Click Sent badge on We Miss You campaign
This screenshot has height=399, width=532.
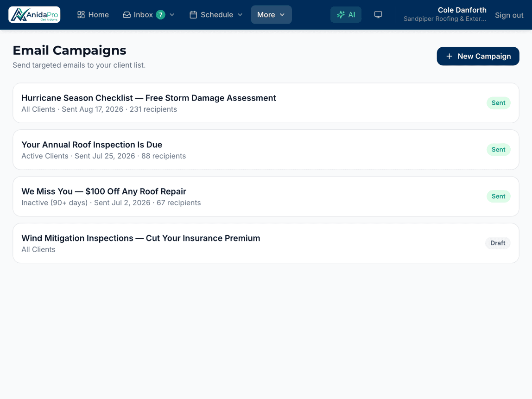498,196
